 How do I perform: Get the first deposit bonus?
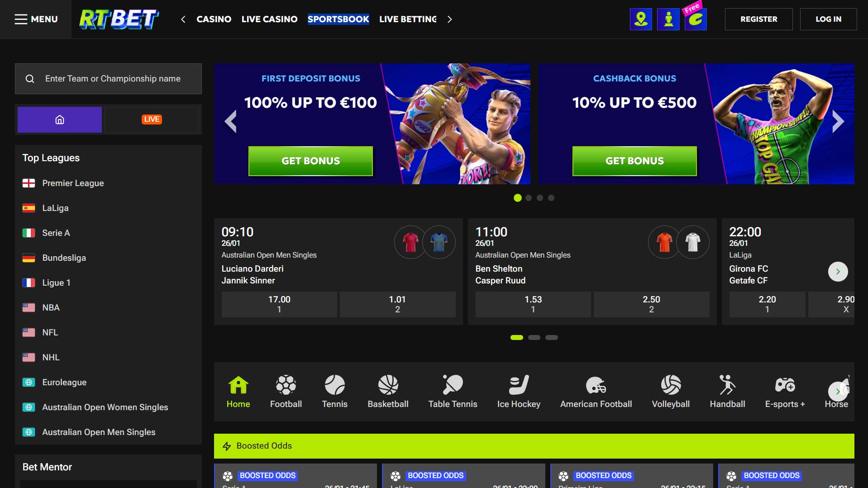coord(310,161)
